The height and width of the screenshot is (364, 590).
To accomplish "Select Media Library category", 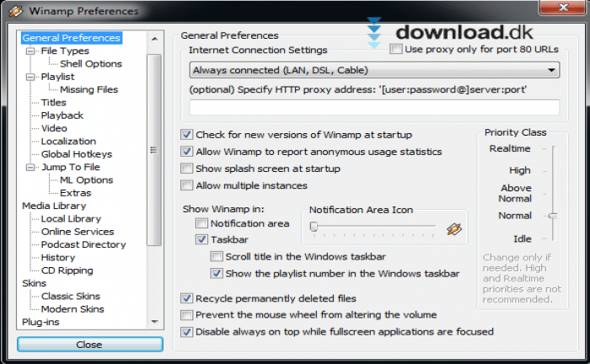I will pyautogui.click(x=54, y=206).
